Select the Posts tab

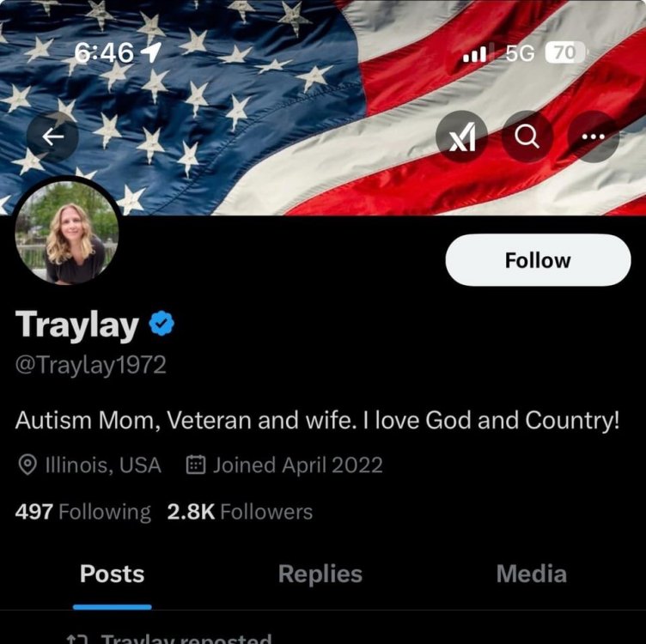point(112,574)
